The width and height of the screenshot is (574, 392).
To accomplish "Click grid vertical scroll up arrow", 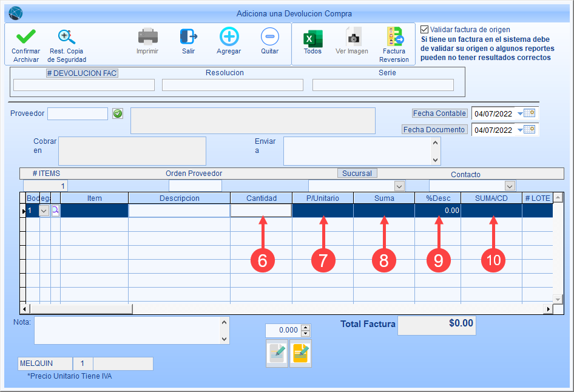I will coord(558,198).
